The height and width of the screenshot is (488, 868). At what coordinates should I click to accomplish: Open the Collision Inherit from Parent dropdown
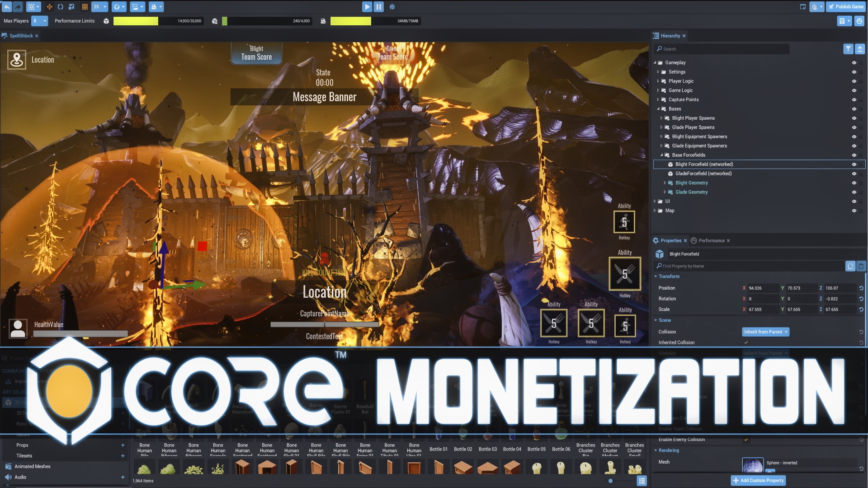pyautogui.click(x=765, y=332)
